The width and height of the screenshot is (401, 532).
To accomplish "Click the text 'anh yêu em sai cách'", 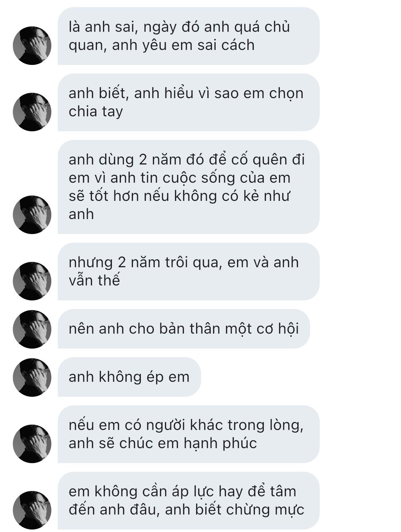I will (x=183, y=45).
